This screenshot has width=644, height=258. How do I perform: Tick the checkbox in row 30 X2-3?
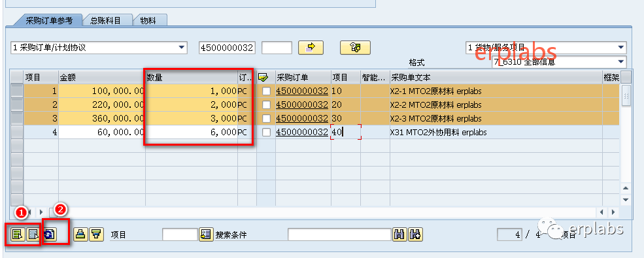(x=267, y=118)
